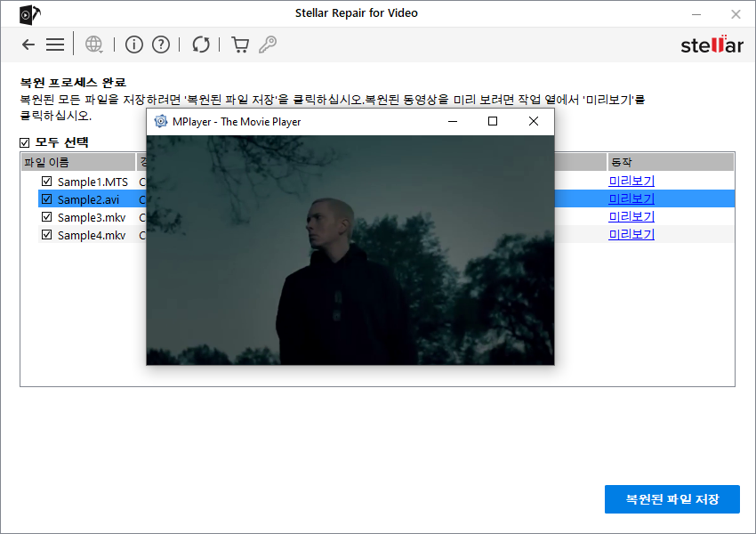Click the Stellar logo in toolbar
Screen dimensions: 756x534
click(712, 44)
